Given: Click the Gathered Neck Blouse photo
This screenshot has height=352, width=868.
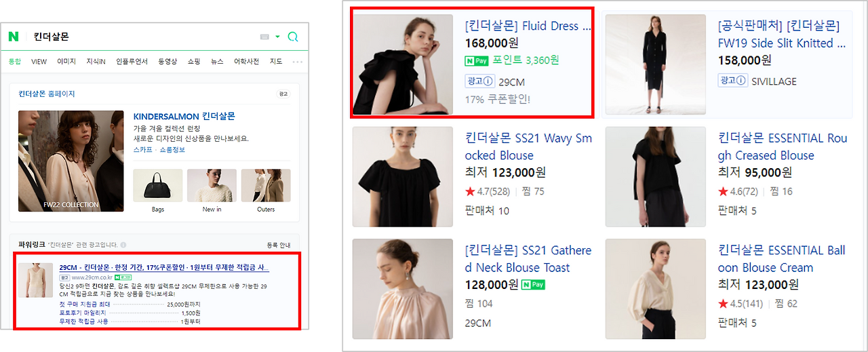Looking at the screenshot, I should 403,289.
